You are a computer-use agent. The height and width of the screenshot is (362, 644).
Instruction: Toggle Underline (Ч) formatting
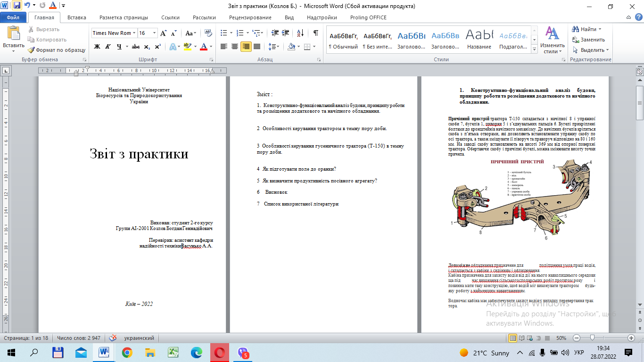point(119,47)
